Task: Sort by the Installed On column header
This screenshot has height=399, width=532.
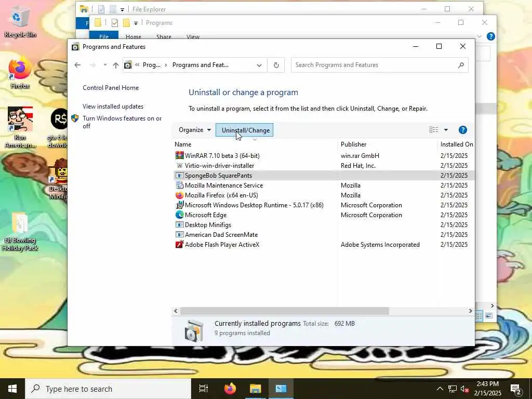Action: point(456,144)
